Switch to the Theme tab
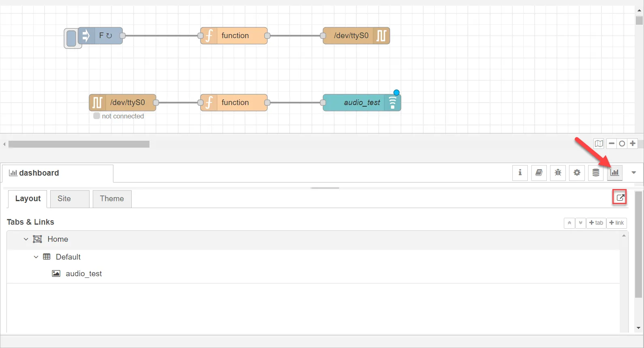 click(112, 199)
